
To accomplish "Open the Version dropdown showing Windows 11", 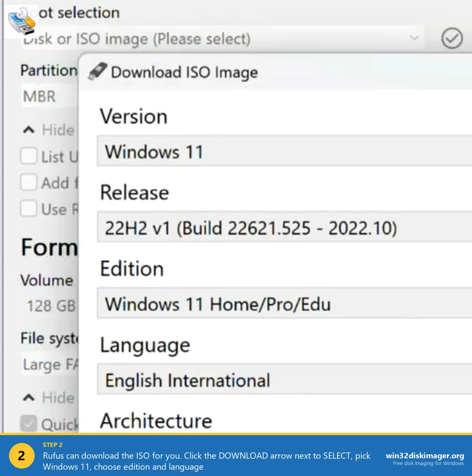I will [x=275, y=152].
